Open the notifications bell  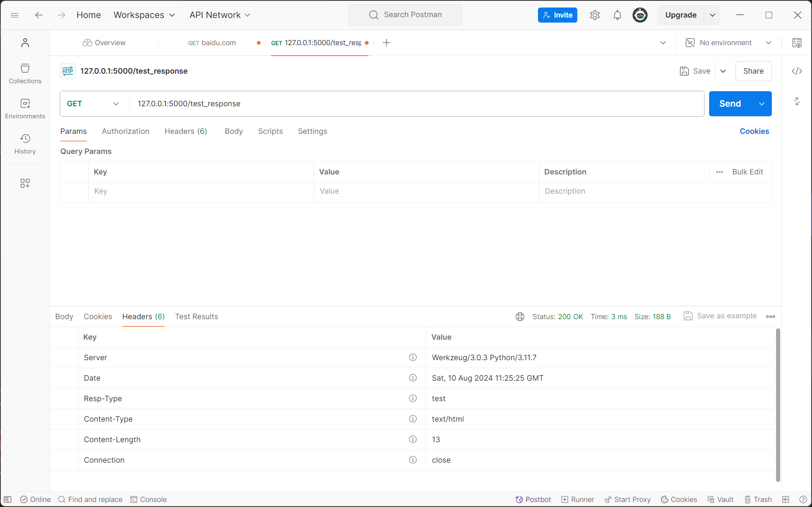click(x=617, y=15)
